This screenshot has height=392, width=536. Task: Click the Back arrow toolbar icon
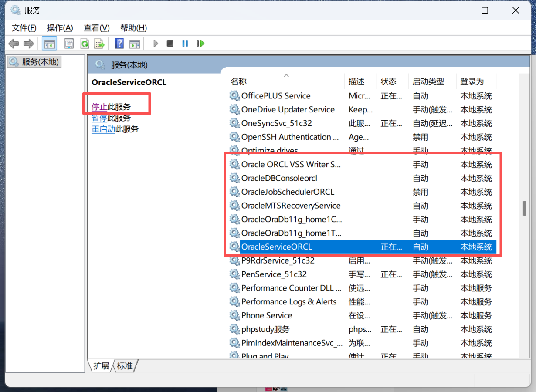(14, 44)
